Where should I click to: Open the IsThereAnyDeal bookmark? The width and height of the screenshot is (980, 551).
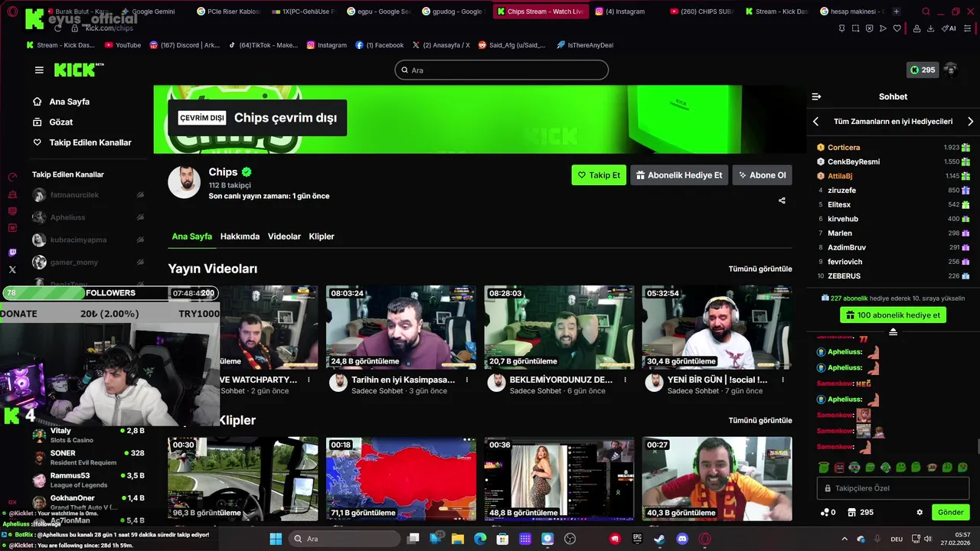584,45
